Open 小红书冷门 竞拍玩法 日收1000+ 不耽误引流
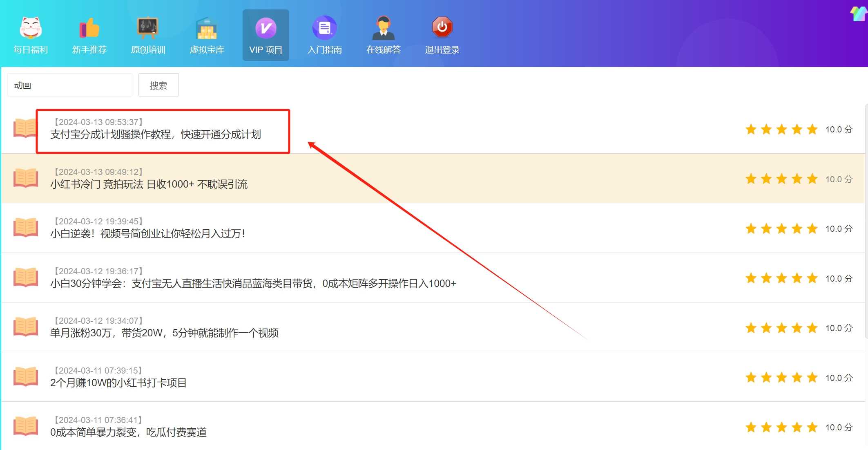The image size is (868, 450). coord(149,184)
